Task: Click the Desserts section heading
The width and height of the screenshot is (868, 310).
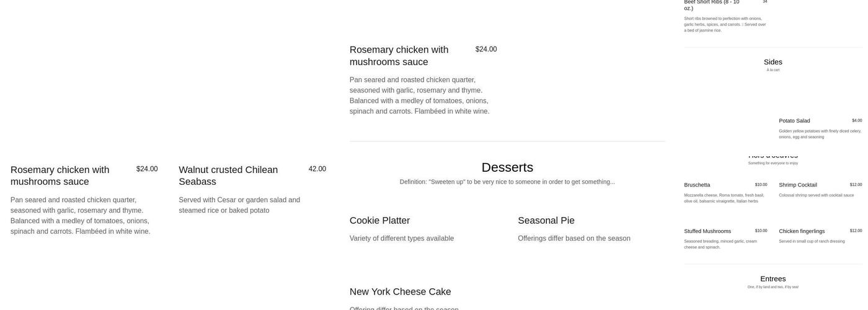Action: click(507, 167)
